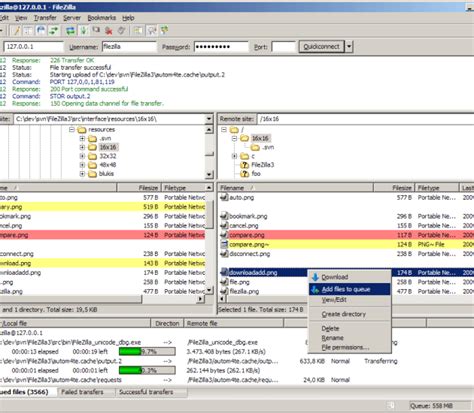This screenshot has height=413, width=474.
Task: Toggle local directory tree view icon
Action: click(28, 31)
